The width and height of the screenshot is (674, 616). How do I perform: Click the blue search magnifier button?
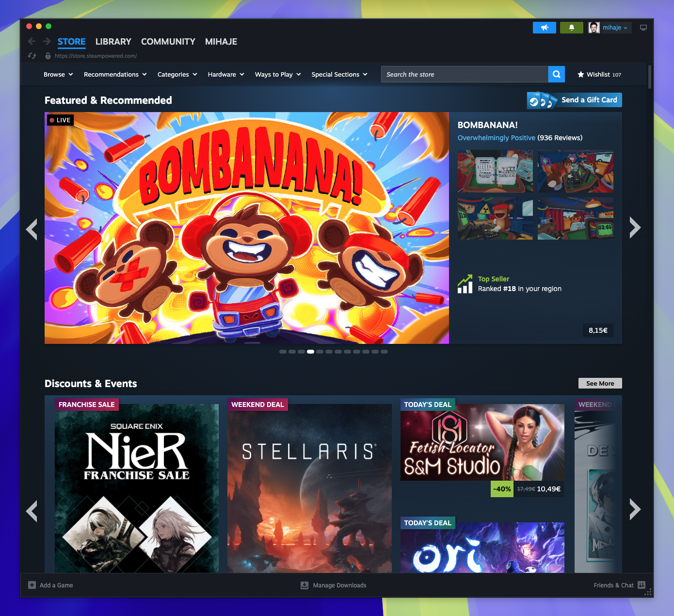pyautogui.click(x=557, y=74)
